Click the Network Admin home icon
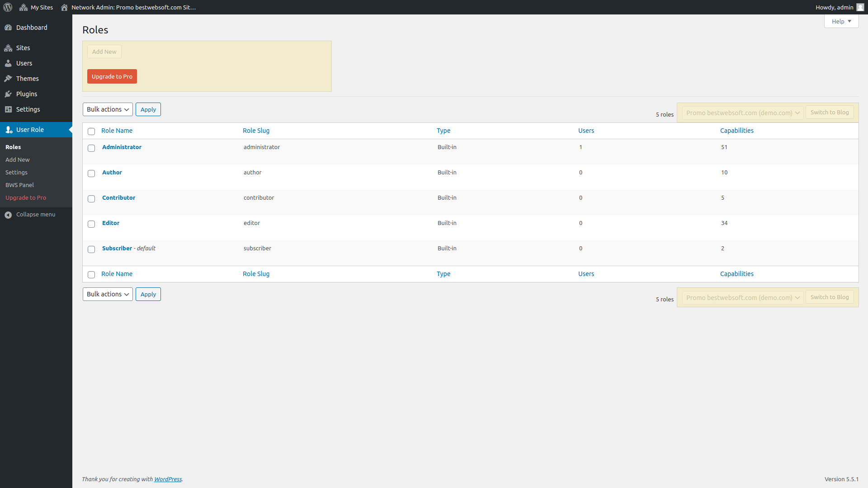The image size is (868, 488). pos(64,7)
